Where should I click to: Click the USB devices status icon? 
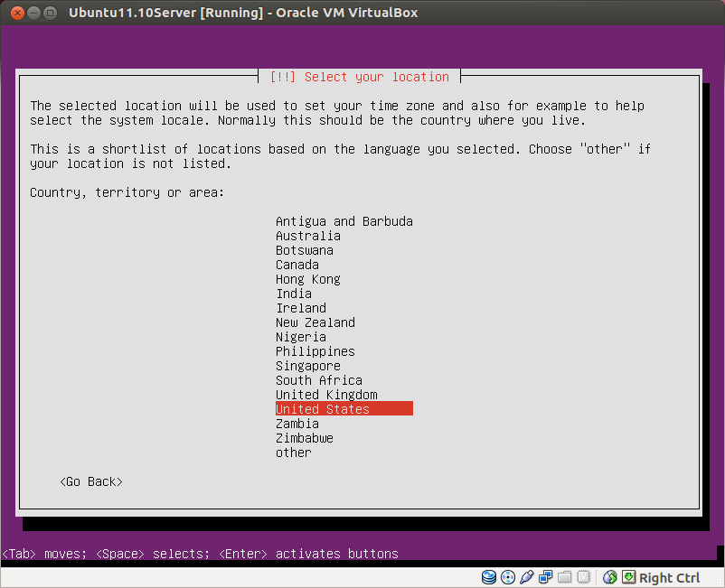pyautogui.click(x=527, y=577)
